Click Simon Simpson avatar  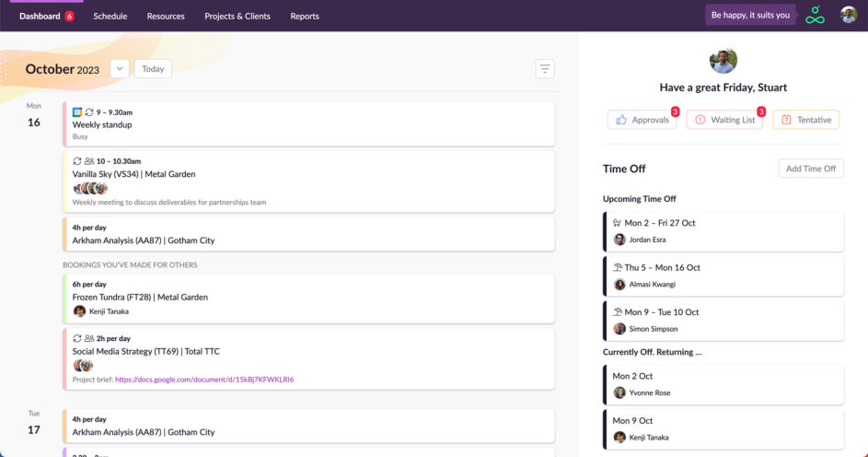(619, 329)
